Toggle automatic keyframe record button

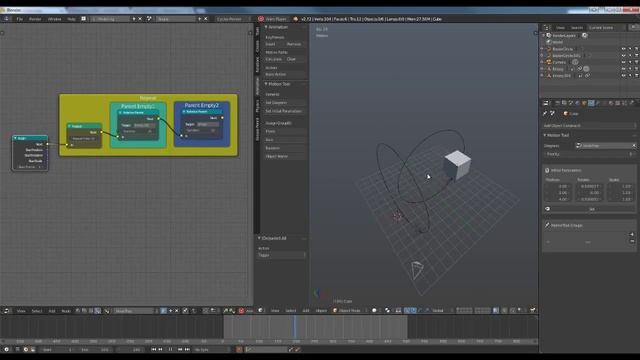(x=239, y=350)
